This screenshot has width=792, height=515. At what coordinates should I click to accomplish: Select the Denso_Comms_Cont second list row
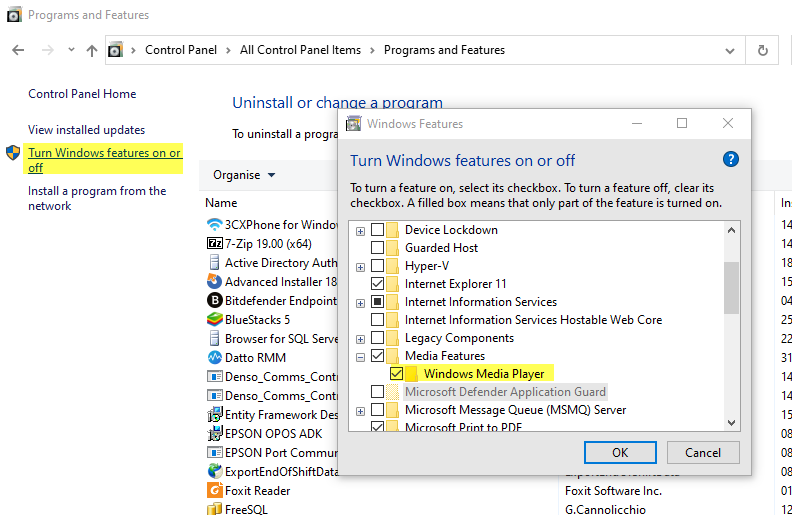click(273, 396)
